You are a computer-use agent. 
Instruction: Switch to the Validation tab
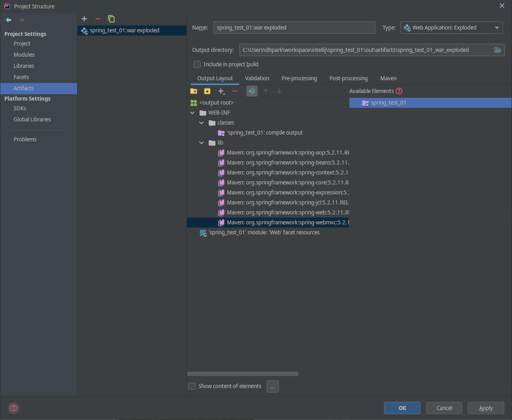click(x=257, y=78)
